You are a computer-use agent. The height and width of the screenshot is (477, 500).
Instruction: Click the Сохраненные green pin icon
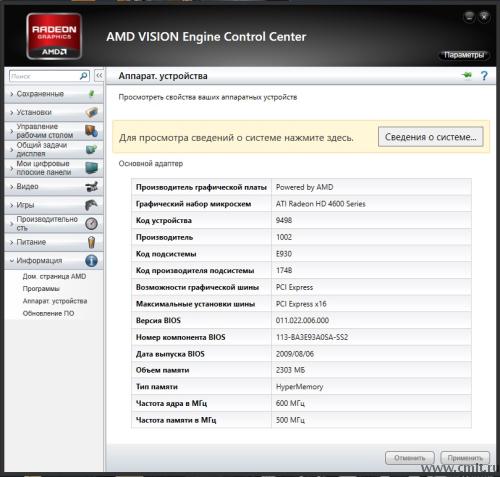[x=92, y=94]
